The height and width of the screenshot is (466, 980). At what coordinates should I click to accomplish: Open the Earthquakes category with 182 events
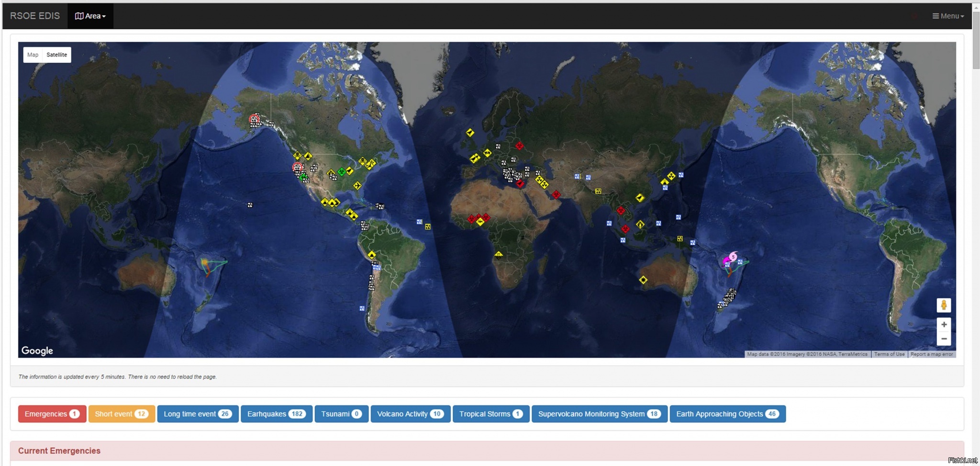[276, 414]
